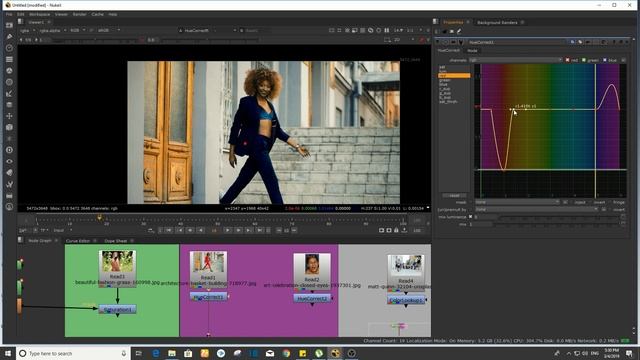This screenshot has width=640, height=360.
Task: Open the Color nodes toolbar icon
Action: click(x=9, y=71)
